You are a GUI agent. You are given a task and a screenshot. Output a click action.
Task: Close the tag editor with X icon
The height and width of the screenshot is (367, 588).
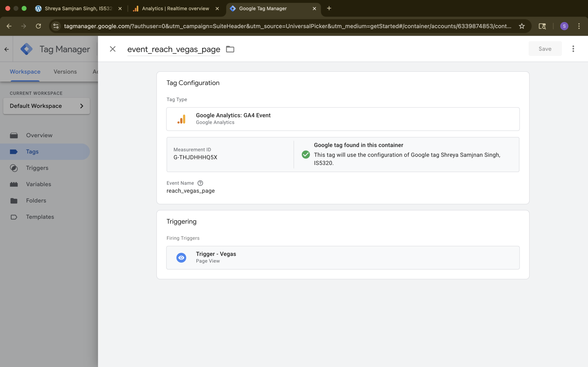pos(113,49)
